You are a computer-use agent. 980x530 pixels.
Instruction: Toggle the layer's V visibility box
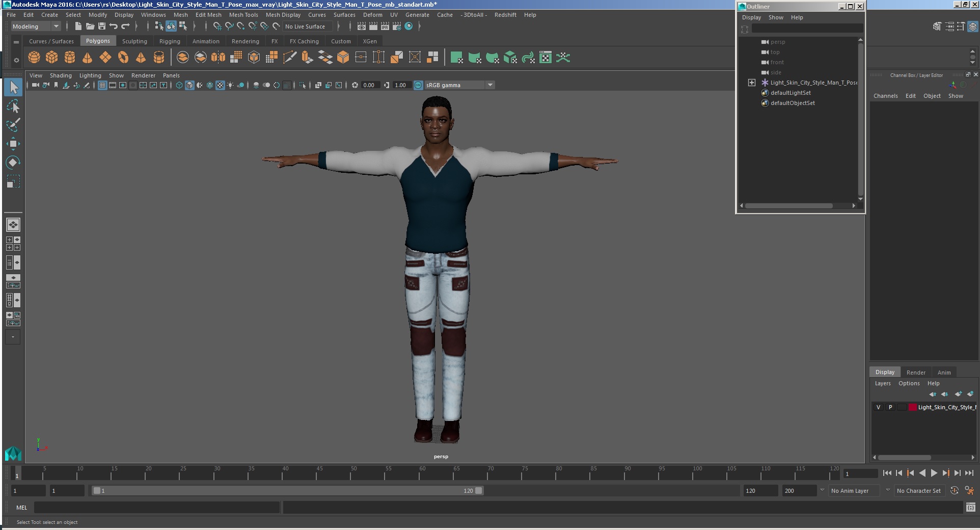tap(878, 407)
